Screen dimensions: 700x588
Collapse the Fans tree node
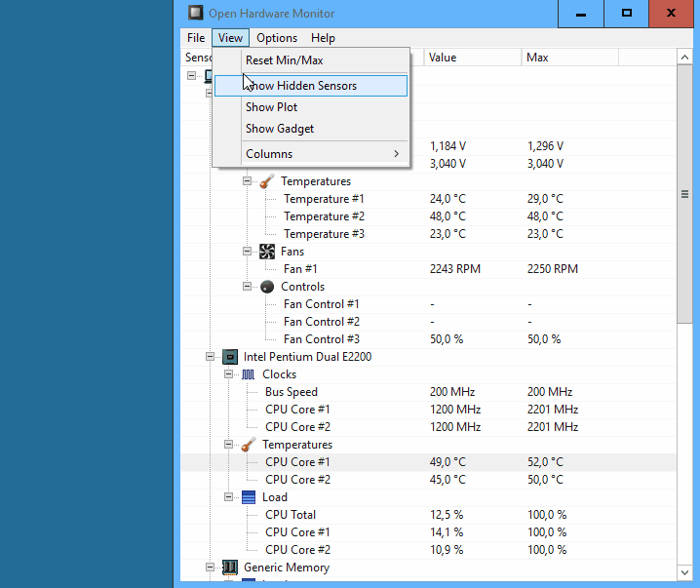coord(247,252)
